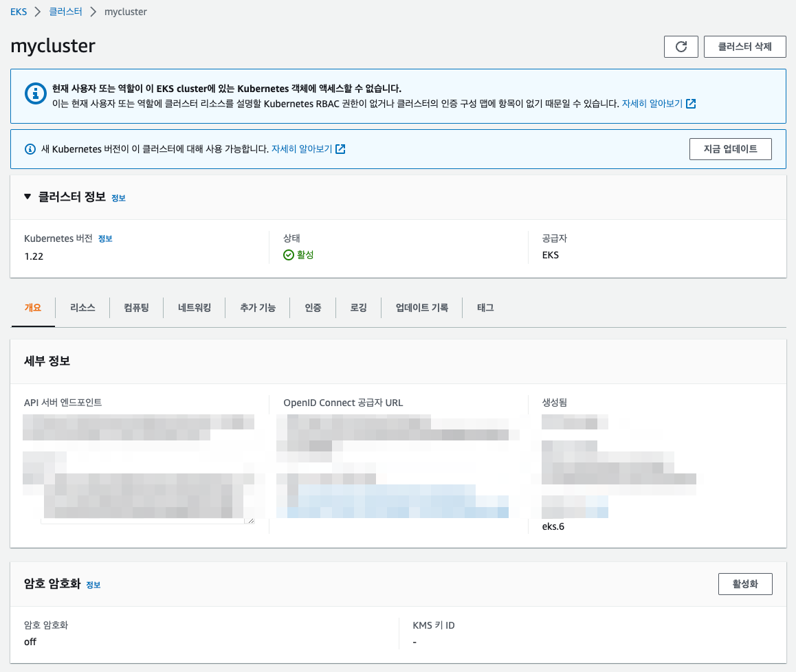Open 자세히 알아보기 link in RBAC warning

point(652,104)
